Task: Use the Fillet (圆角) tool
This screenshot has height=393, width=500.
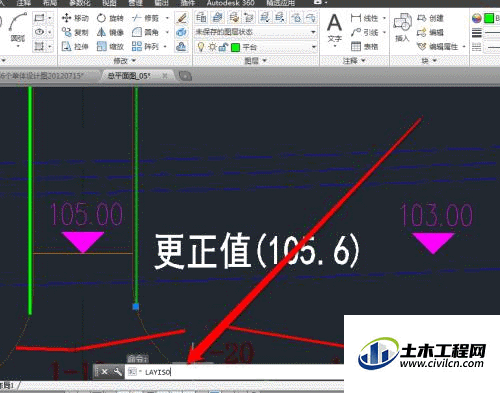Action: point(145,32)
